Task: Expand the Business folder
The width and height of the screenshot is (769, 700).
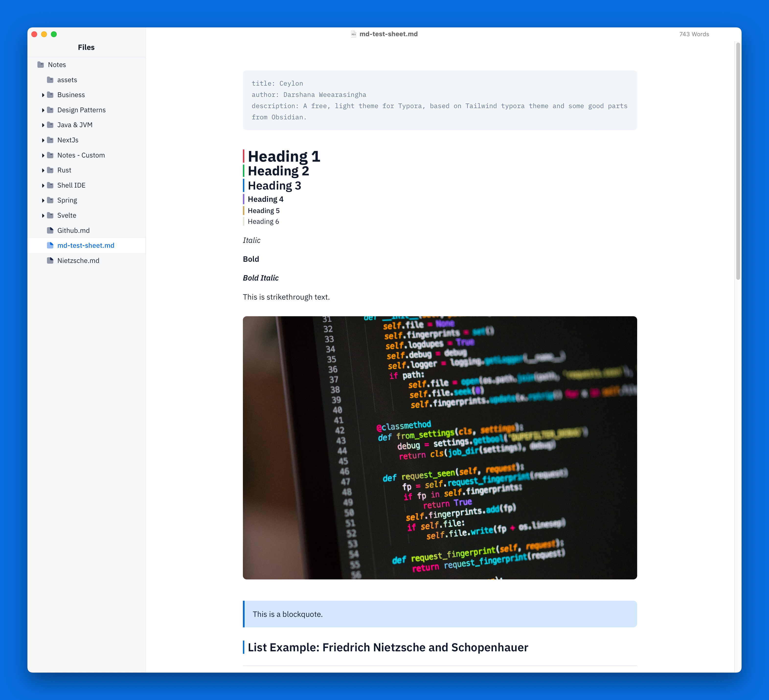Action: click(x=43, y=95)
